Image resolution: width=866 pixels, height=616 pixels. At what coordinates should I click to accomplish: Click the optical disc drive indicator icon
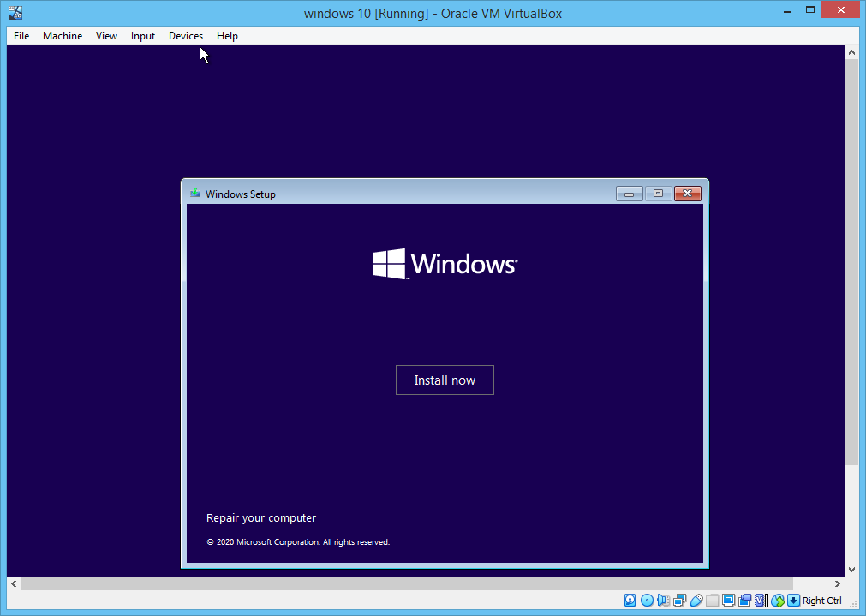[648, 600]
